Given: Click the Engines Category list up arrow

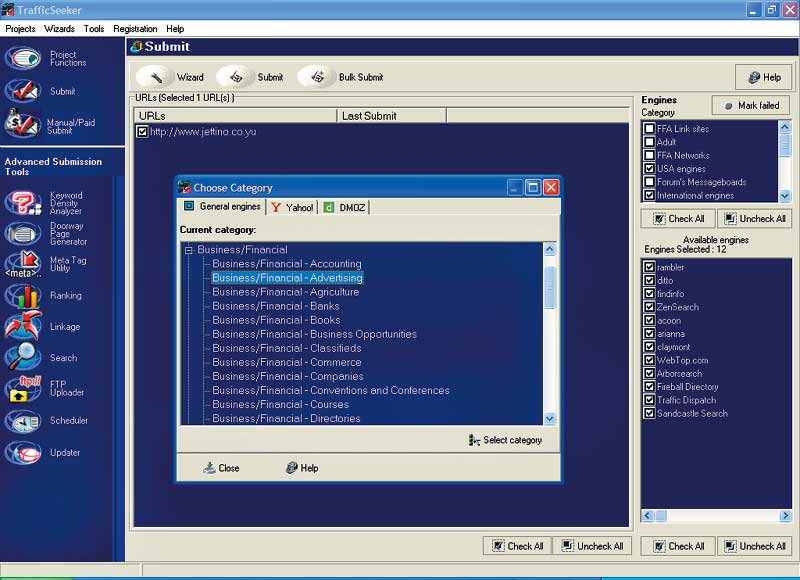Looking at the screenshot, I should (x=785, y=127).
